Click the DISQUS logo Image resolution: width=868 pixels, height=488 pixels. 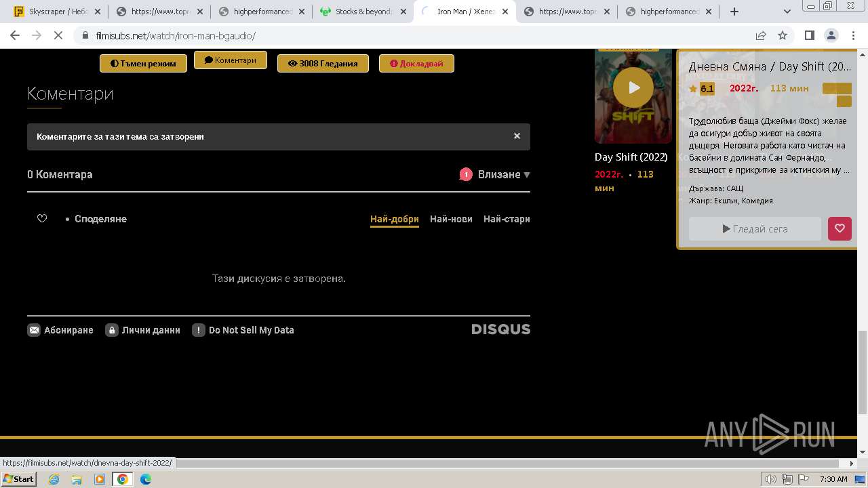click(501, 329)
